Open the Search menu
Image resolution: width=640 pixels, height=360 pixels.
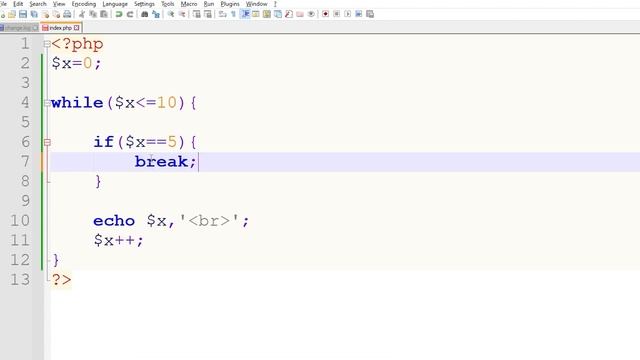click(x=38, y=4)
